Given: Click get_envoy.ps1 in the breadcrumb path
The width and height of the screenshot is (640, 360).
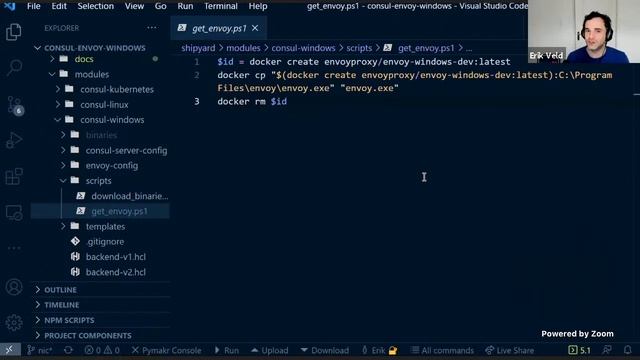Looking at the screenshot, I should [x=426, y=48].
